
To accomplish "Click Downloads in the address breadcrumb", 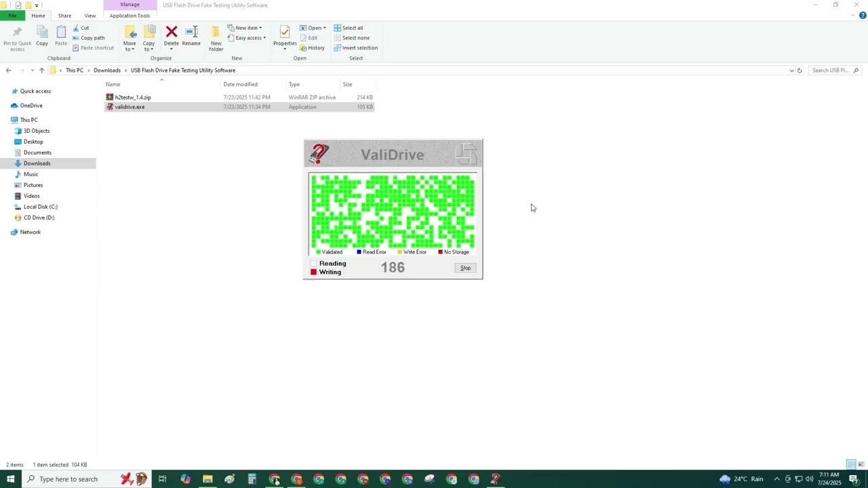I will (x=107, y=70).
